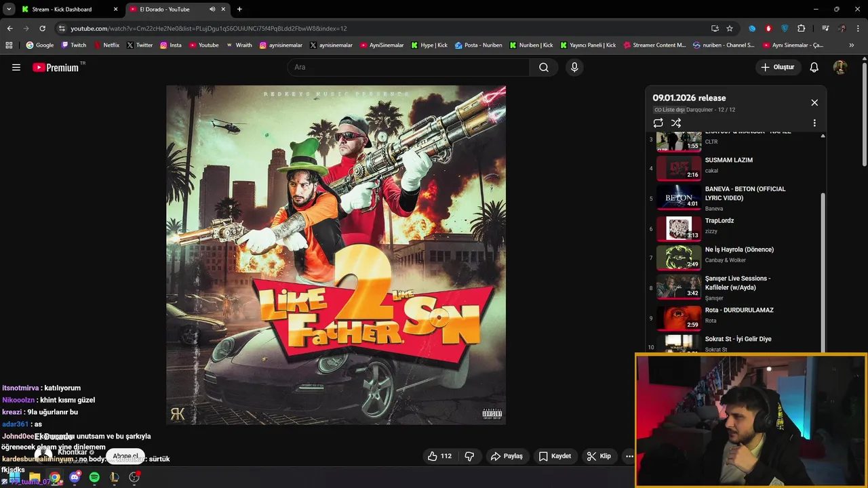Click the Paylaş share button

point(507,456)
